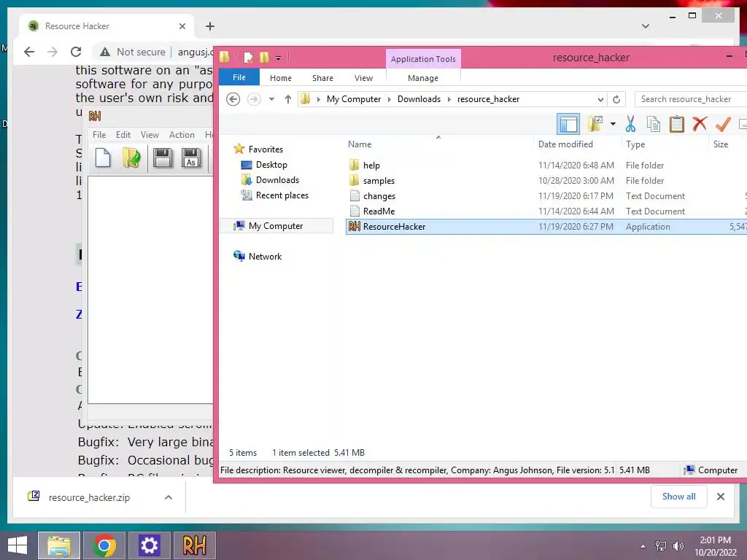Open the Edit menu in Resource Hacker

point(123,135)
